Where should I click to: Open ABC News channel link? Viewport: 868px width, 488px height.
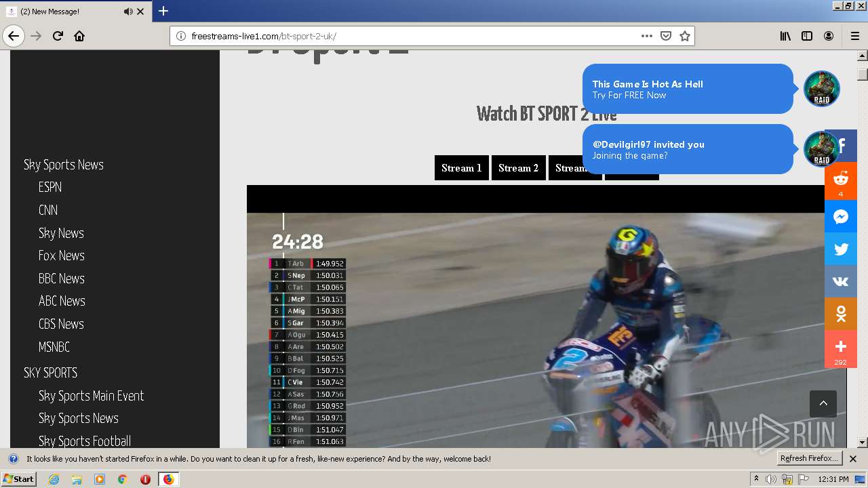[x=62, y=301]
